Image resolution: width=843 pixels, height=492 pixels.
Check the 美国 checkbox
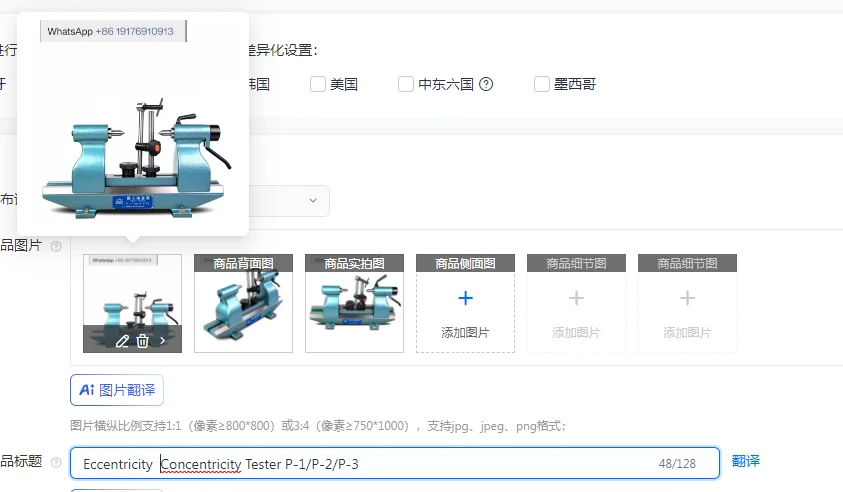[318, 84]
